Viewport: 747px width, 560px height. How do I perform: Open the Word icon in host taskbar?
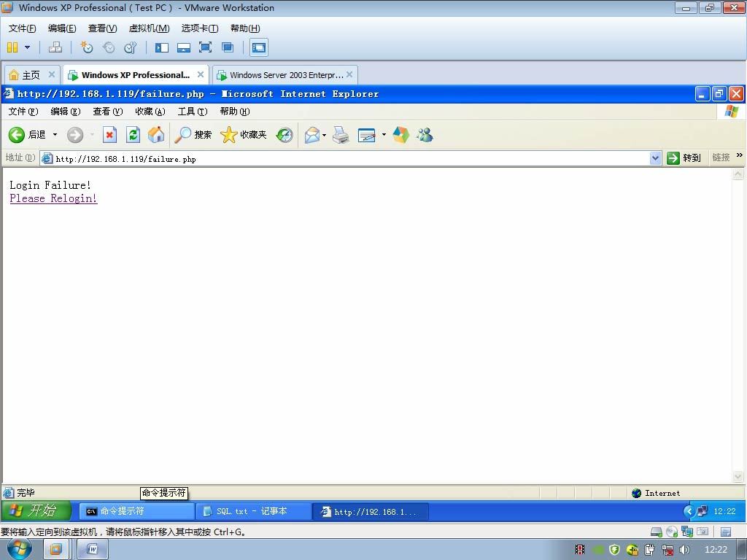(93, 550)
